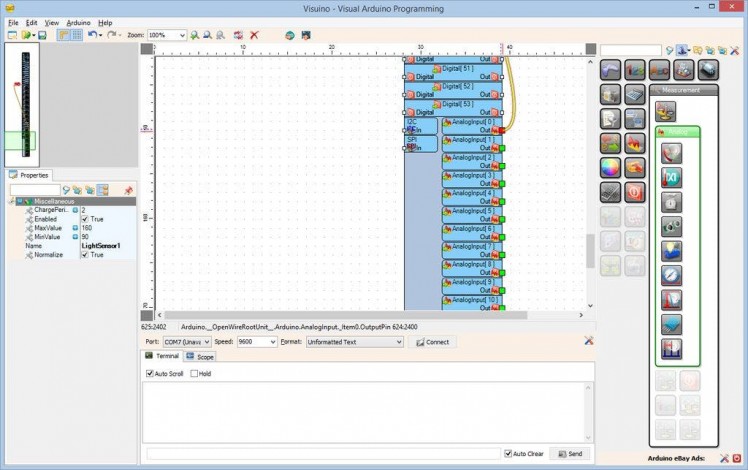Viewport: 748px width, 470px height.
Task: Click the canvas vertical scrollbar thumb
Action: coord(590,251)
